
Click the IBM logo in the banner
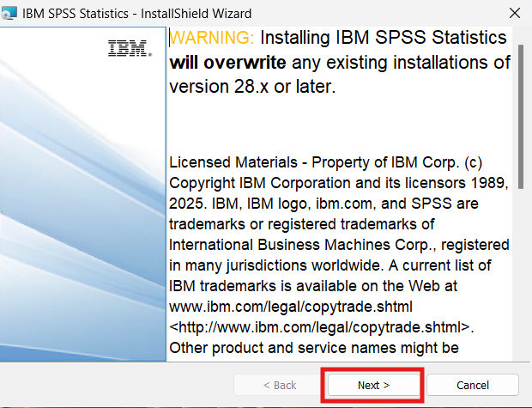click(x=130, y=48)
